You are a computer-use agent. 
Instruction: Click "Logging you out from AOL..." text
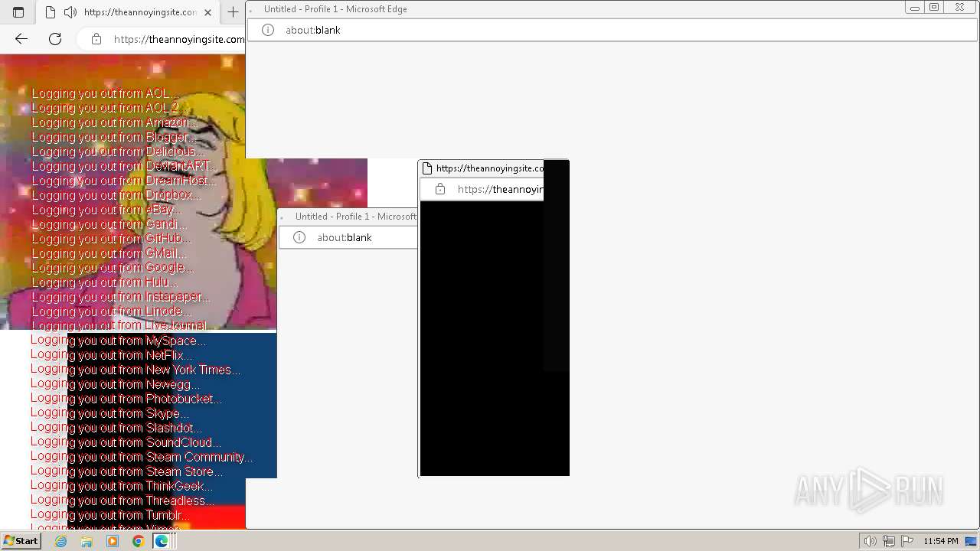click(x=105, y=93)
